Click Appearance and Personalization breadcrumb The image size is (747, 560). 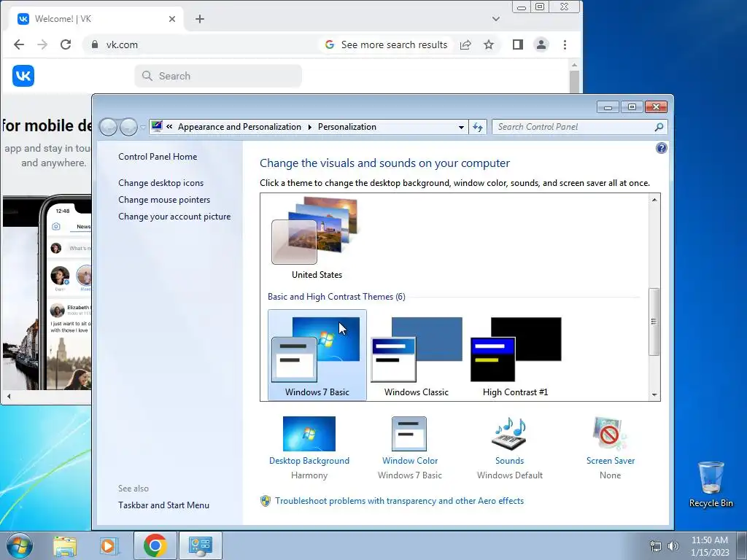pos(239,127)
